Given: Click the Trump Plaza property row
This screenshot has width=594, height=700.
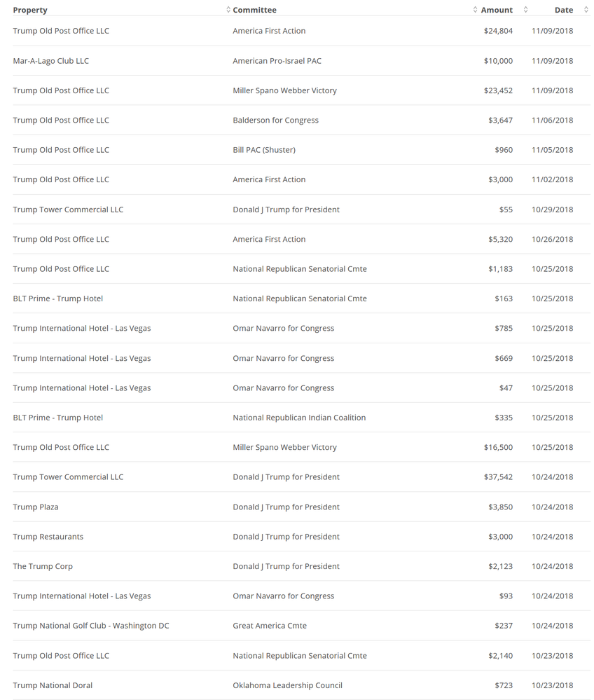Looking at the screenshot, I should (302, 507).
